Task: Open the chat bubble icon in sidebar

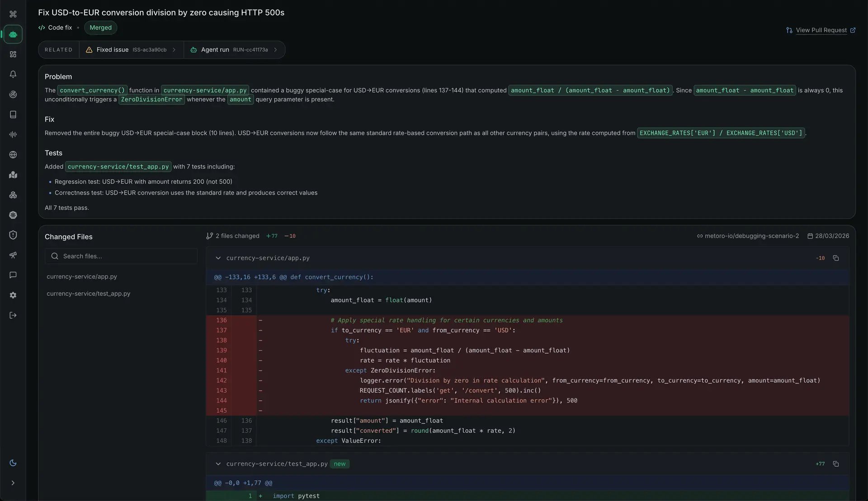Action: (13, 275)
